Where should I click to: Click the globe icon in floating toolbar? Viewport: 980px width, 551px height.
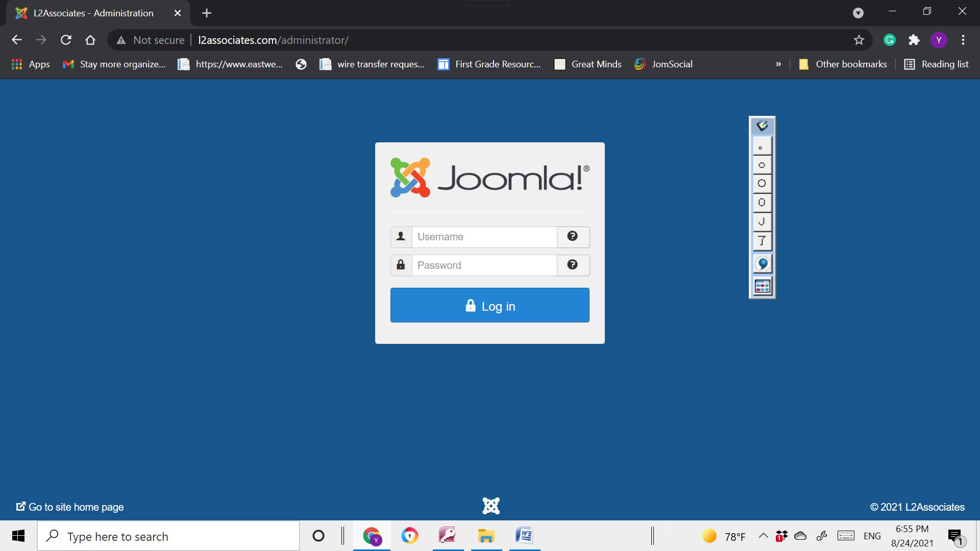762,264
